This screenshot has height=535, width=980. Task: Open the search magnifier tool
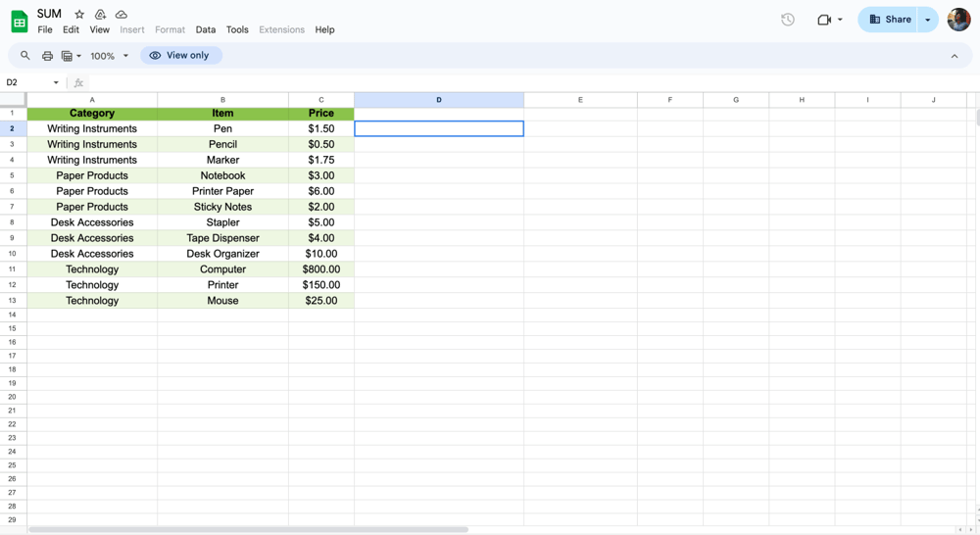[x=25, y=56]
